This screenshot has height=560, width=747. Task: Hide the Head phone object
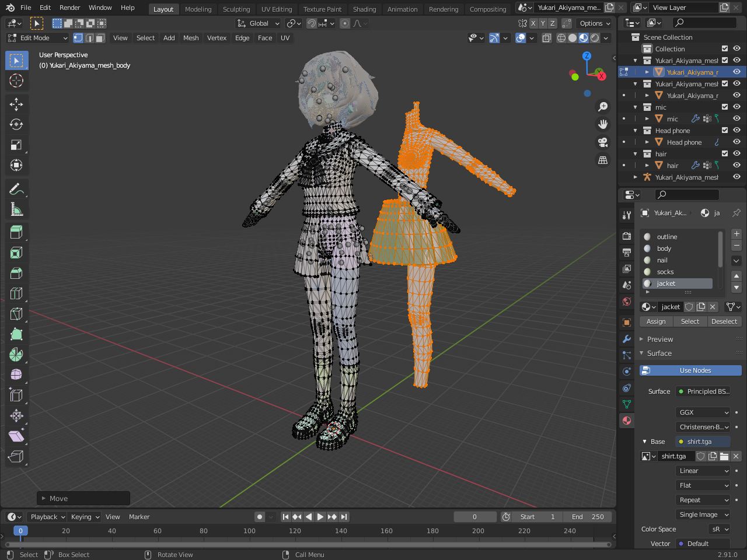736,142
